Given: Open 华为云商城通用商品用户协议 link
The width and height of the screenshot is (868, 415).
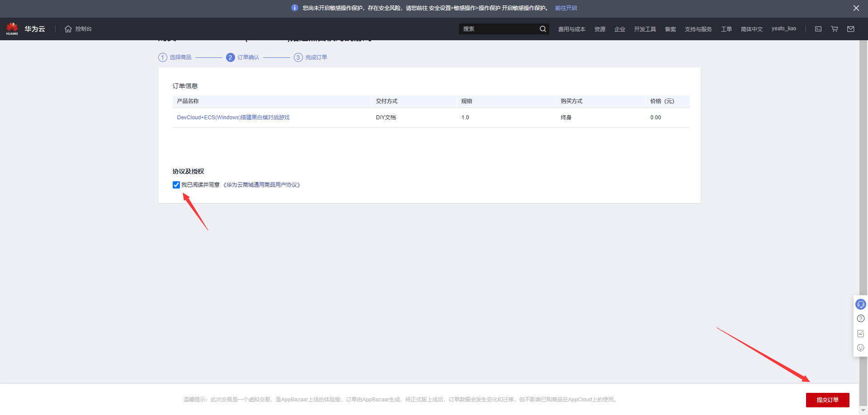Looking at the screenshot, I should [262, 185].
